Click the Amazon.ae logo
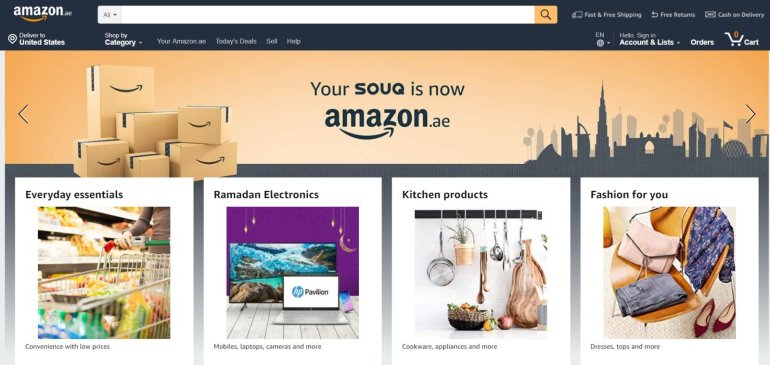Viewport: 770px width, 365px height. tap(43, 13)
